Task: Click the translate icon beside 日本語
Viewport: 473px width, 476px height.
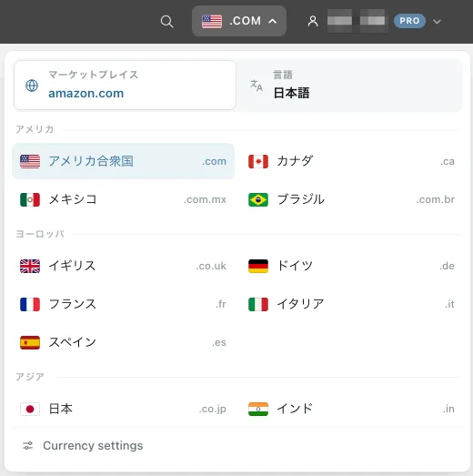Action: 257,86
